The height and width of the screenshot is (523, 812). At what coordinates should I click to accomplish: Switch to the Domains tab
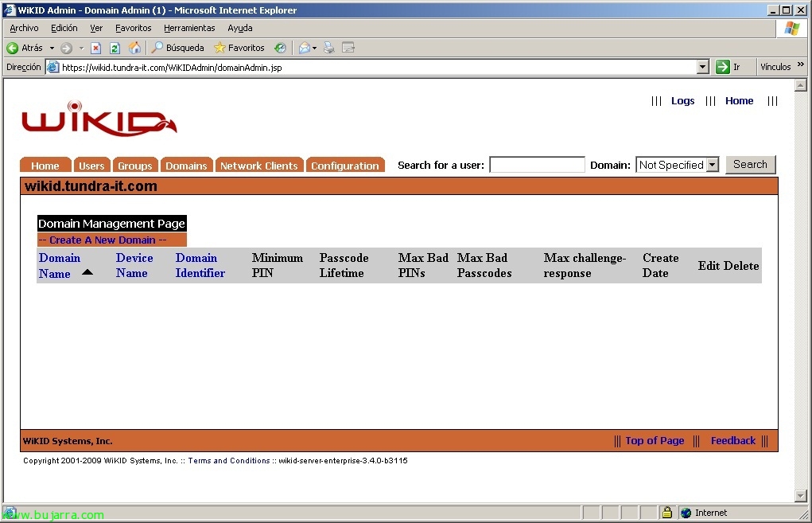[186, 165]
